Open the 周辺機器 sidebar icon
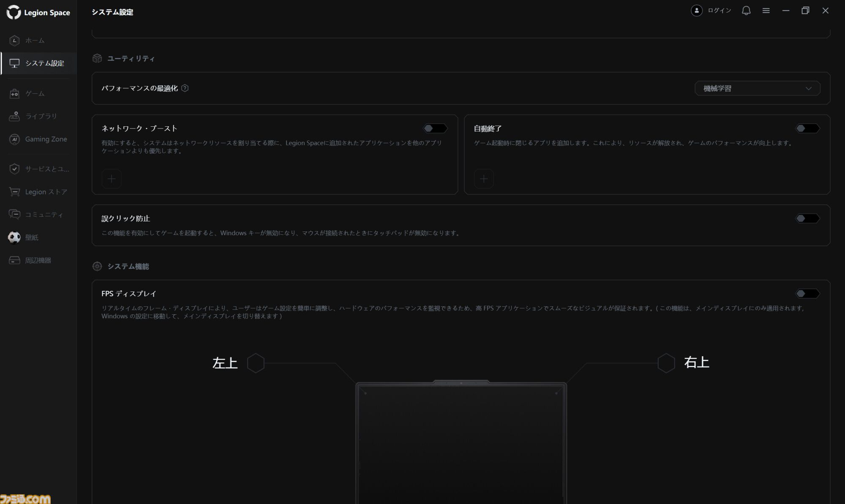 pos(14,260)
